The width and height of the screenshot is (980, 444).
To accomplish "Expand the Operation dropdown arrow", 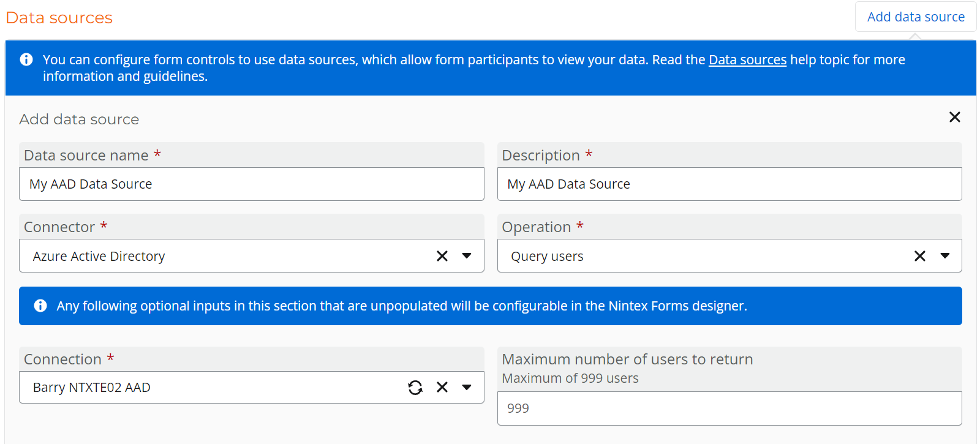I will [x=945, y=256].
